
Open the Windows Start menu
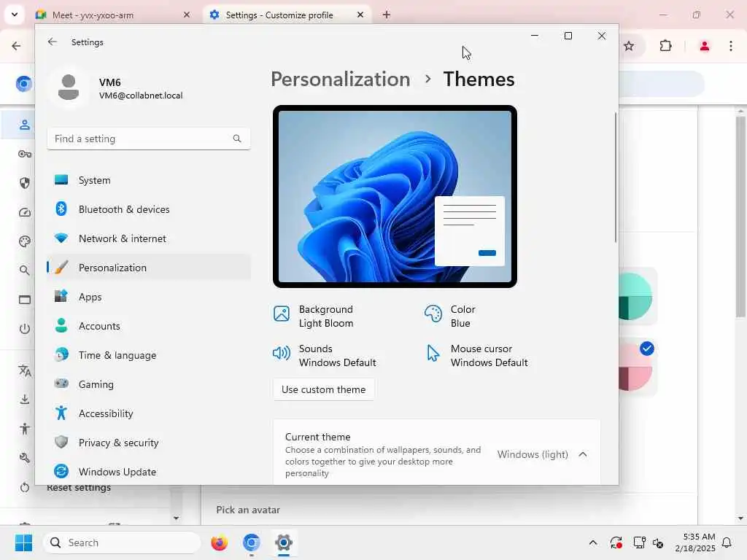click(24, 542)
